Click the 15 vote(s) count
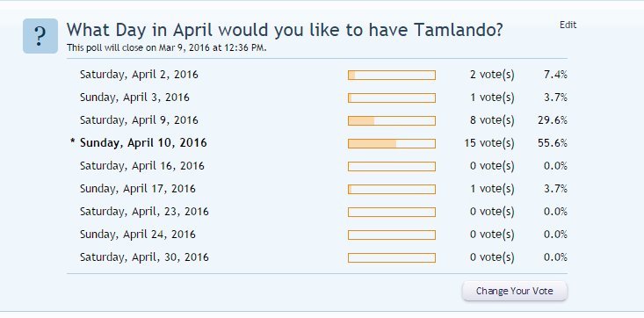The image size is (644, 318). click(x=489, y=143)
